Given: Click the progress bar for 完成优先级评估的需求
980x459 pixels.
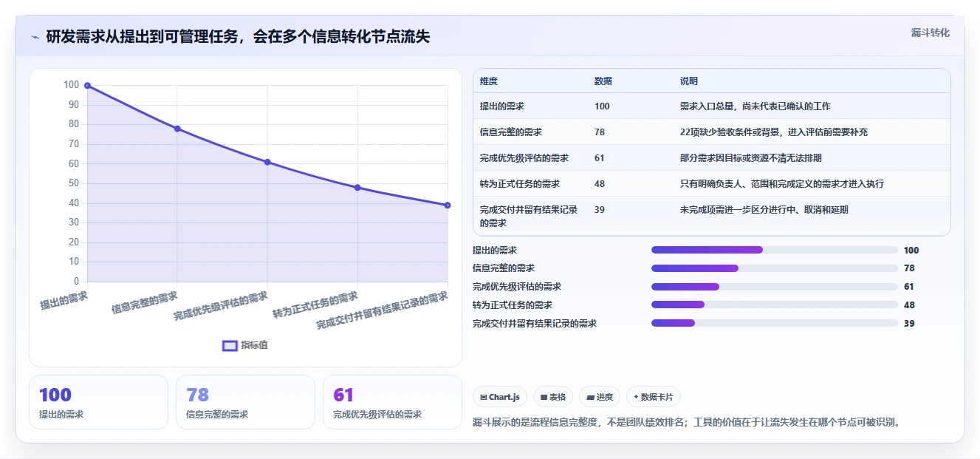Looking at the screenshot, I should (774, 287).
